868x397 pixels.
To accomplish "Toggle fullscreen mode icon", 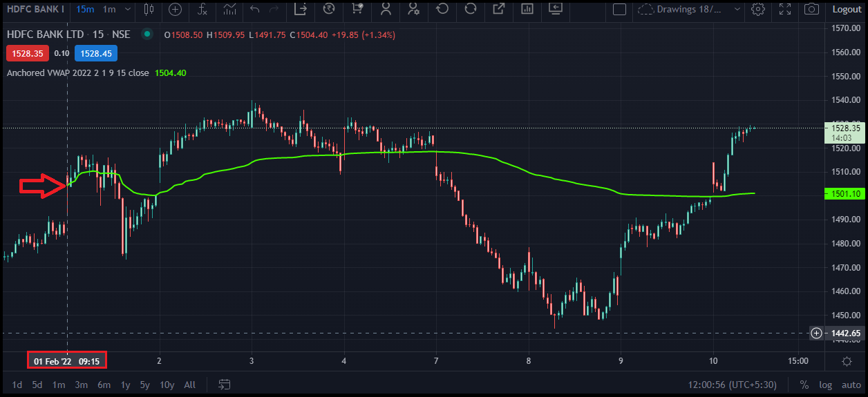I will click(x=784, y=9).
